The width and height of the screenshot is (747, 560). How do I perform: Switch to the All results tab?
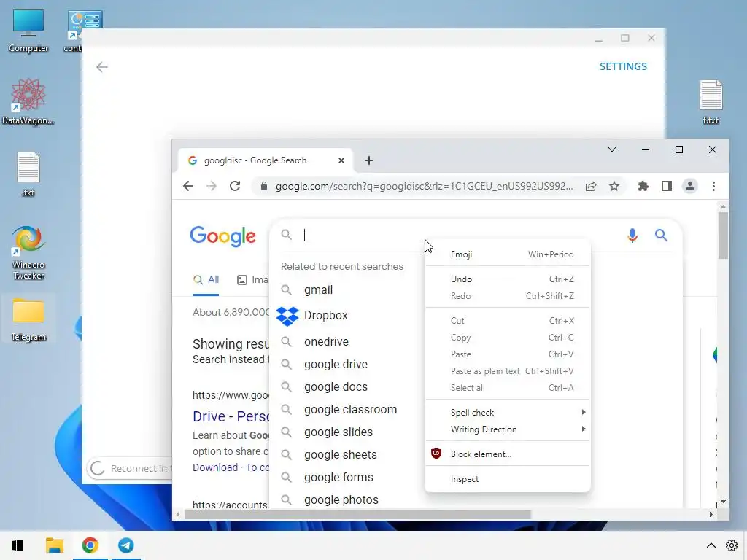tap(206, 280)
